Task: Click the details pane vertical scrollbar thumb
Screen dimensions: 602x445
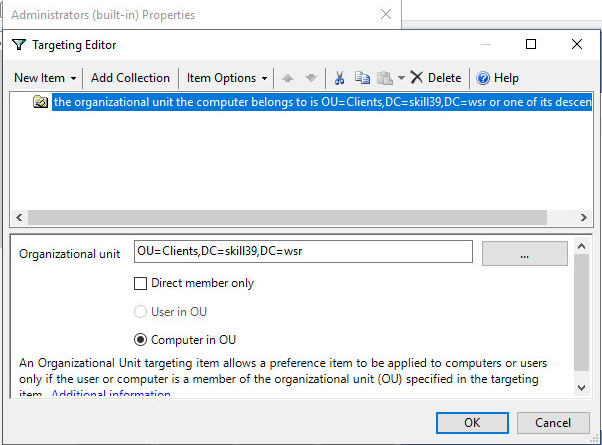Action: click(x=581, y=312)
